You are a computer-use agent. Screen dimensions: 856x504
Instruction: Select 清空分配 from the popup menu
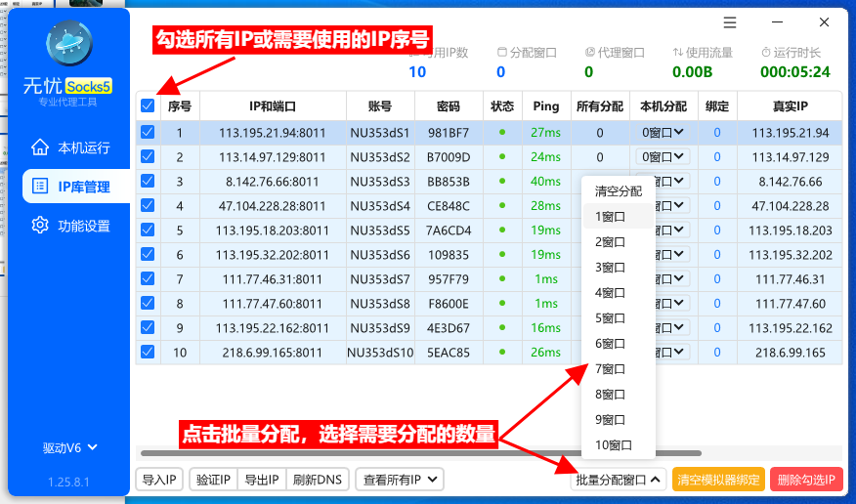tap(618, 190)
